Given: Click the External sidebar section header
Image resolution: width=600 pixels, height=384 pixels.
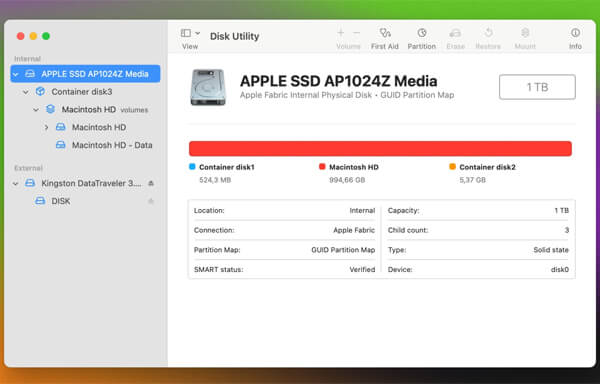Looking at the screenshot, I should 28,168.
